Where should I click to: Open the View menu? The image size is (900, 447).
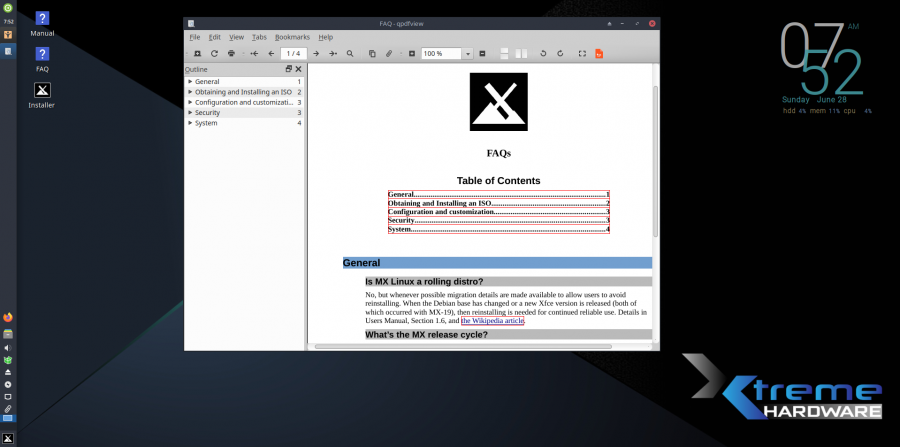pyautogui.click(x=236, y=37)
